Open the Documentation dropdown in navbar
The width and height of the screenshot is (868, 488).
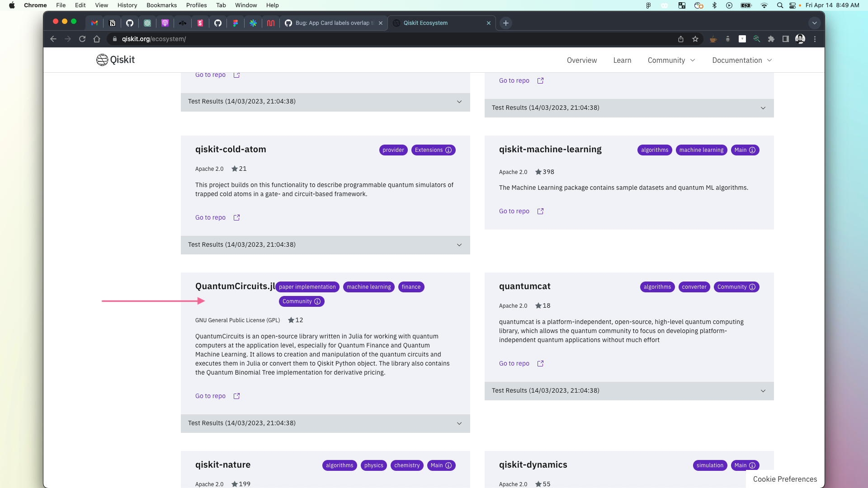tap(742, 60)
